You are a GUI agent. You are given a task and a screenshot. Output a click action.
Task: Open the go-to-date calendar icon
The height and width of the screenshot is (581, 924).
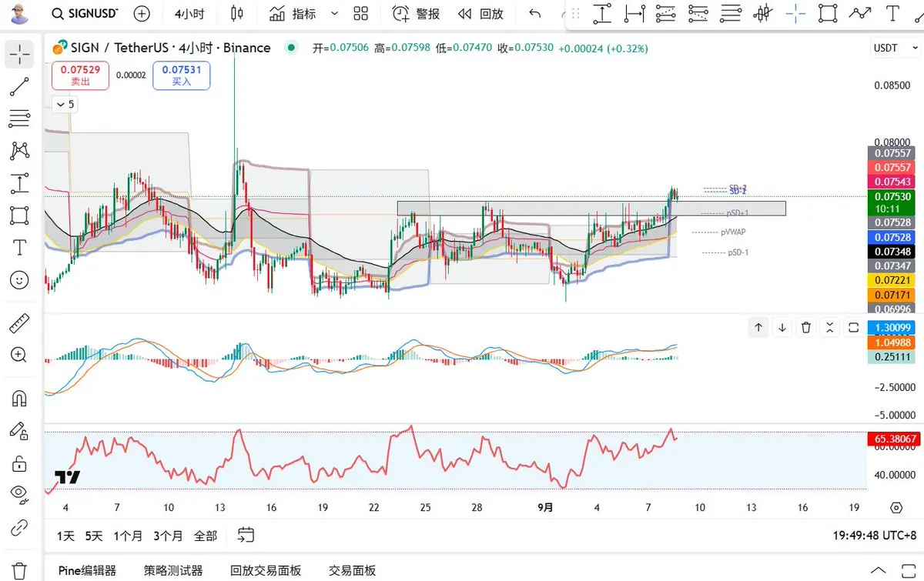coord(246,535)
